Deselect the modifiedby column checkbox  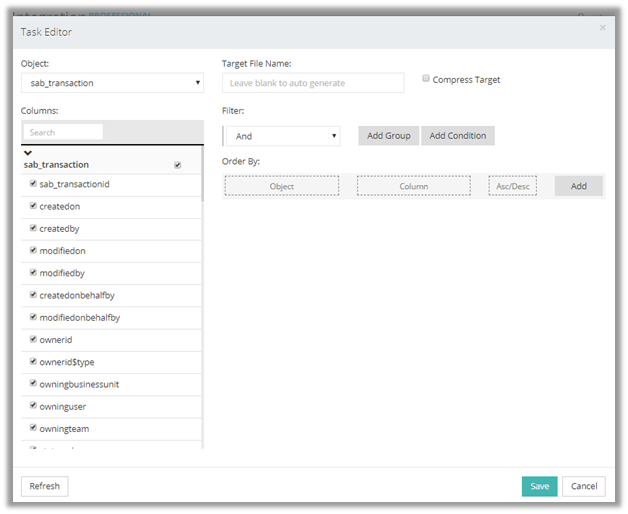click(33, 273)
